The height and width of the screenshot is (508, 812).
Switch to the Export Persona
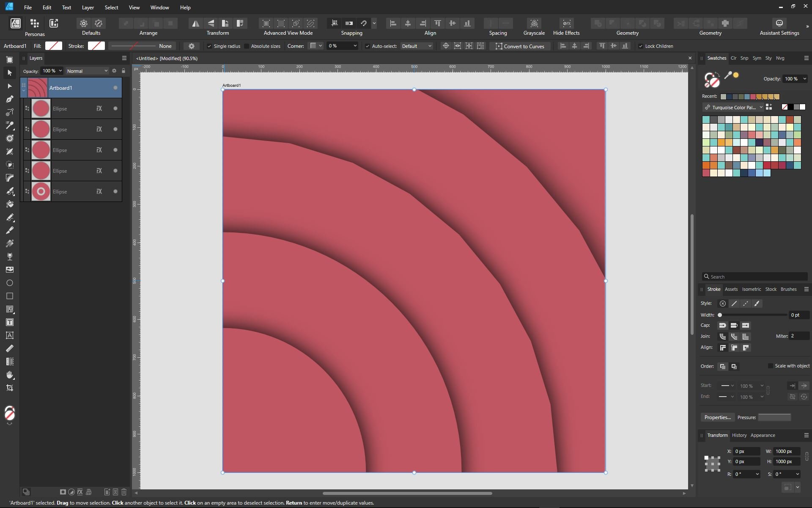point(54,23)
